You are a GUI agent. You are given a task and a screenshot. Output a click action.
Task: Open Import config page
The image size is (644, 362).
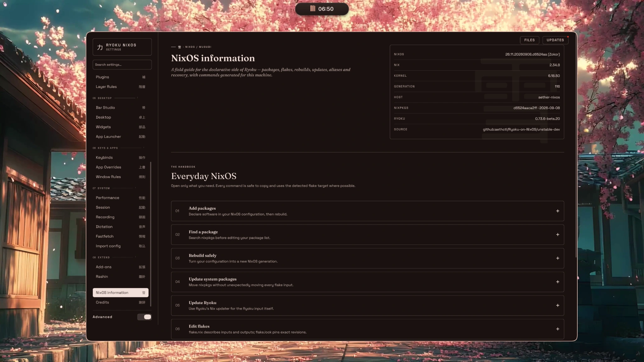120,246
